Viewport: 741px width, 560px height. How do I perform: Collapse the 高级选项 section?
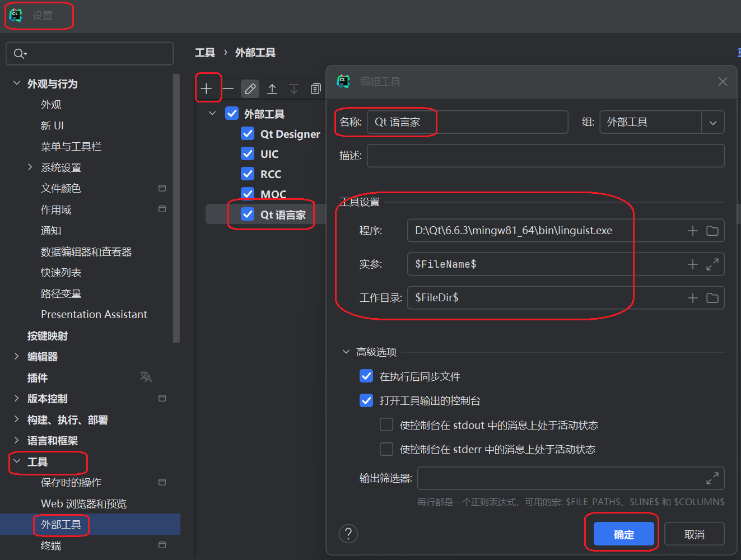tap(346, 352)
